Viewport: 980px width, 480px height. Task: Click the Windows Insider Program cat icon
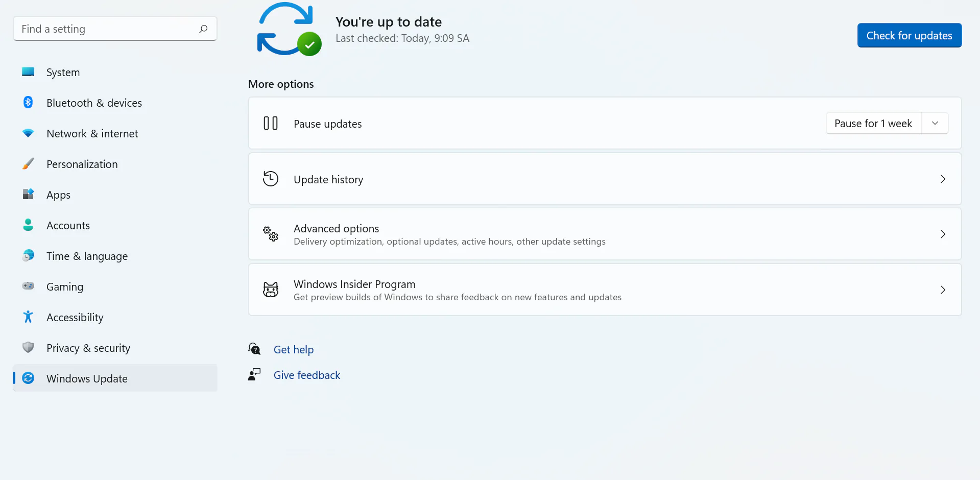pyautogui.click(x=271, y=290)
